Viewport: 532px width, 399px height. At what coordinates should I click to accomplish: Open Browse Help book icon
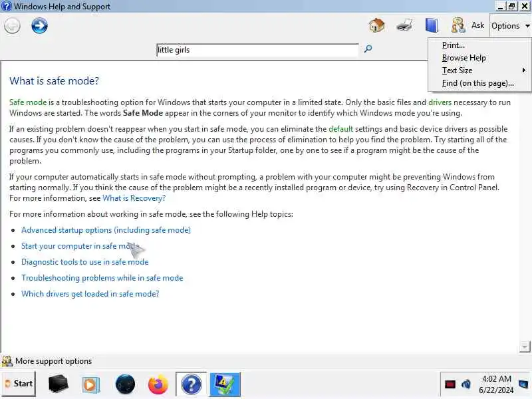click(x=432, y=25)
